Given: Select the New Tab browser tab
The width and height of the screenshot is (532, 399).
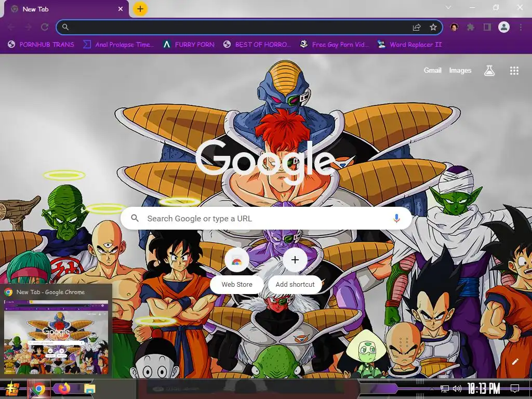Looking at the screenshot, I should pyautogui.click(x=66, y=9).
